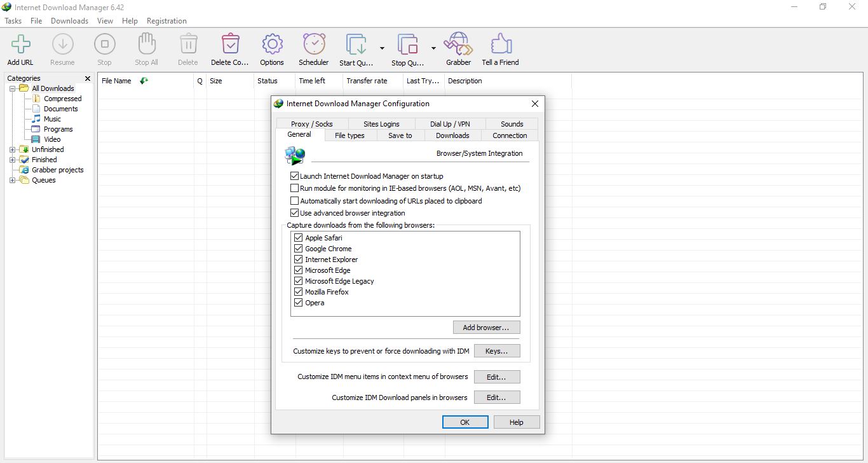Switch to the Sounds tab
868x463 pixels.
(512, 124)
